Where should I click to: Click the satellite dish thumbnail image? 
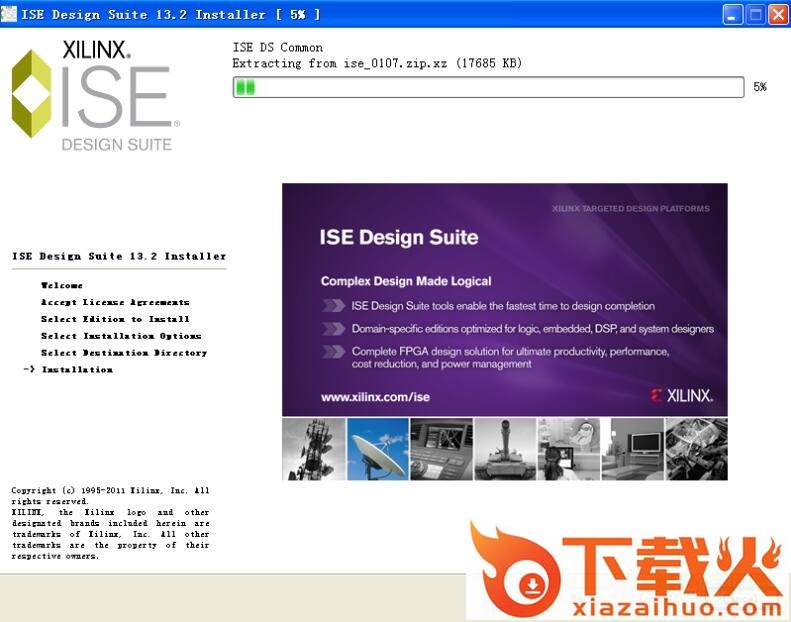click(377, 449)
